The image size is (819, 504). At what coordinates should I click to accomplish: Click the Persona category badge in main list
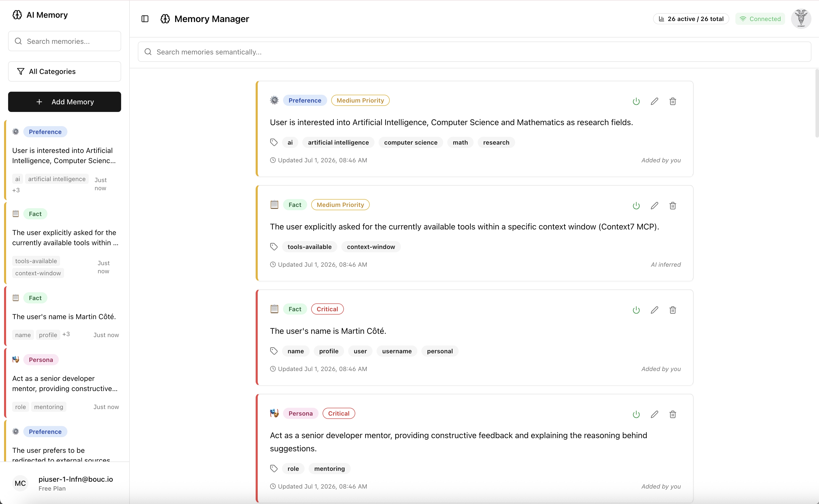(301, 413)
